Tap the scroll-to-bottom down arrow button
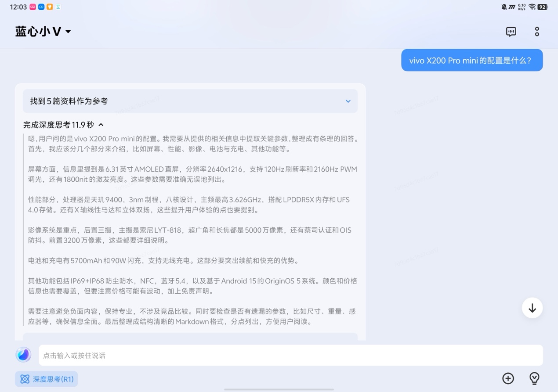The height and width of the screenshot is (392, 558). coord(532,308)
